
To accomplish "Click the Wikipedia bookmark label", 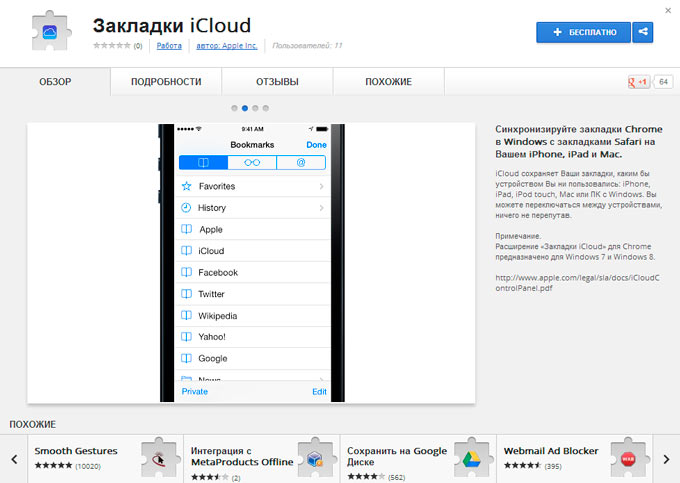I will point(218,316).
